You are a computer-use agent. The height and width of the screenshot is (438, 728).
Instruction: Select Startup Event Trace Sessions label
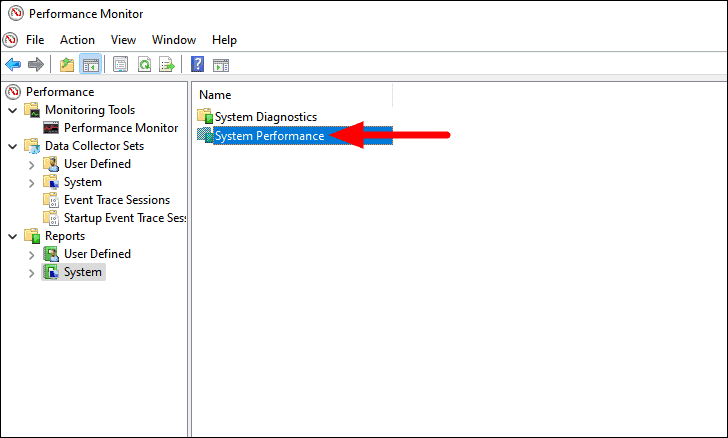point(124,218)
